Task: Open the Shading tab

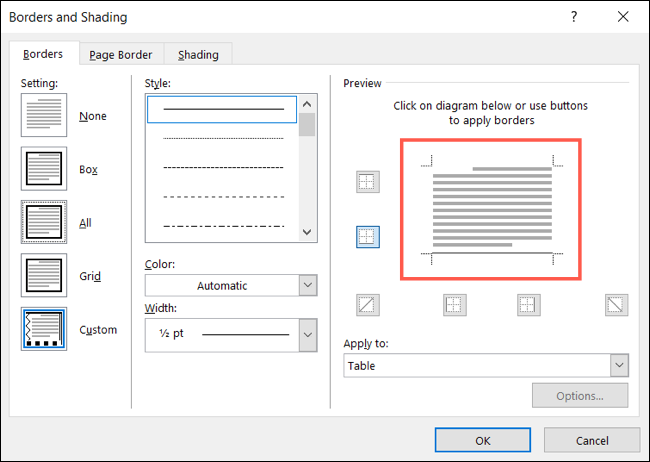Action: click(x=198, y=55)
